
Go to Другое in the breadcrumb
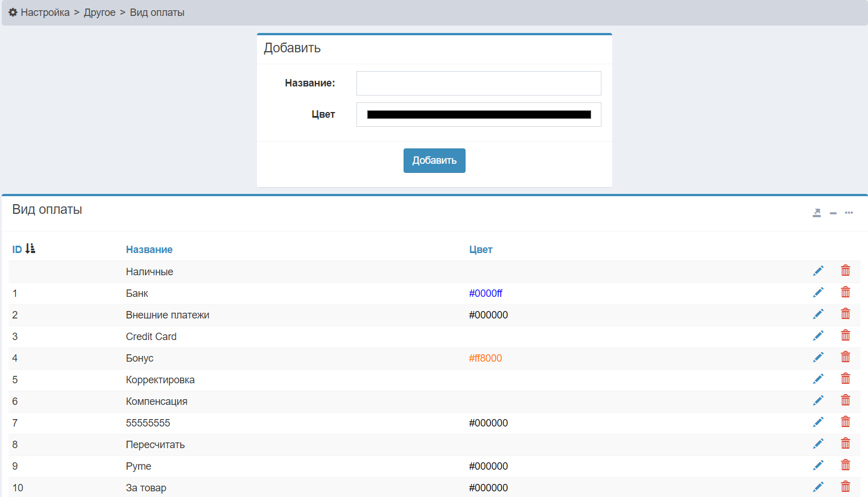[x=99, y=13]
